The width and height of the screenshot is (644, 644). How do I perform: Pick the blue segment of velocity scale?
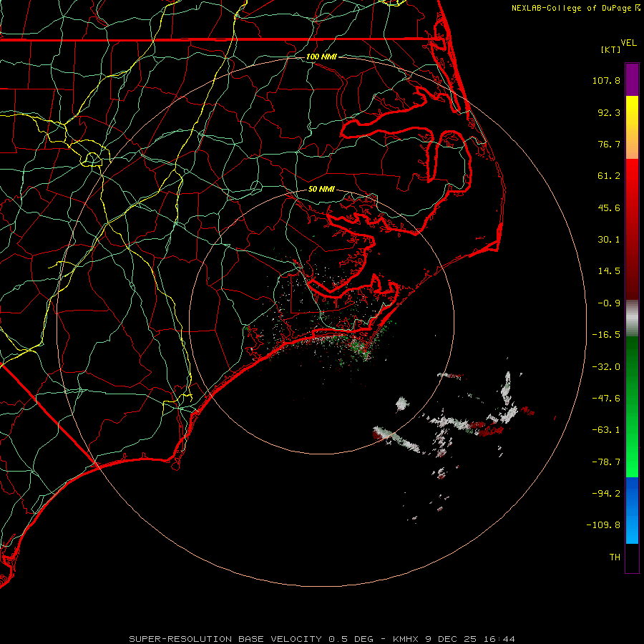tap(632, 510)
